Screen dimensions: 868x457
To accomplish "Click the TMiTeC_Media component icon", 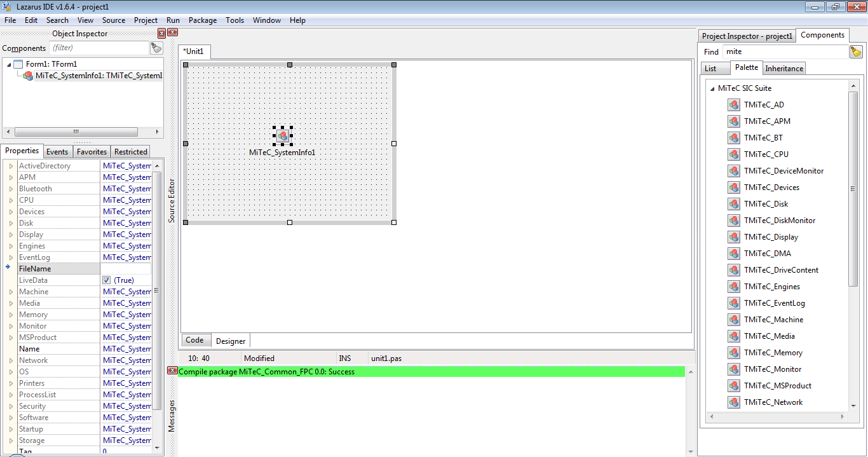I will pos(735,336).
